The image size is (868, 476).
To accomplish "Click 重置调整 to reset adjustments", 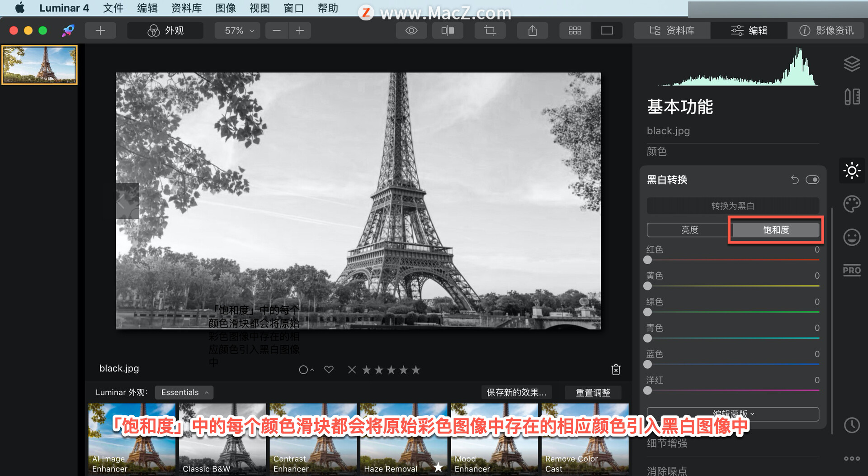I will pos(593,392).
